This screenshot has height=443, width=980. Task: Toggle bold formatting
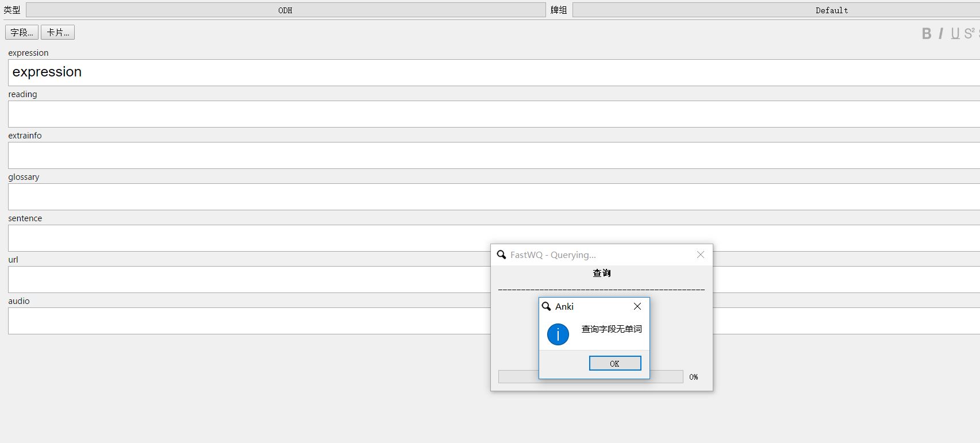tap(927, 34)
